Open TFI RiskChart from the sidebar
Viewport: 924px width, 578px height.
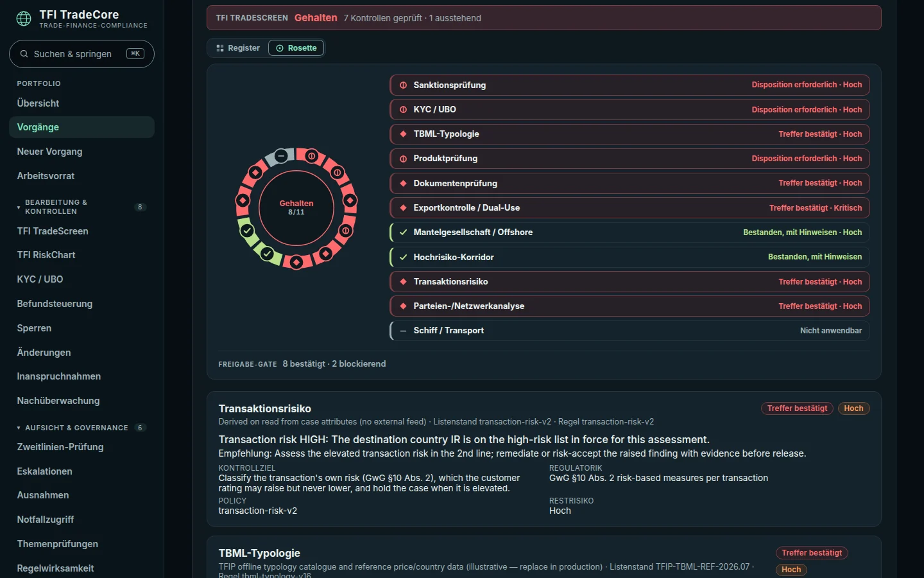click(81, 255)
